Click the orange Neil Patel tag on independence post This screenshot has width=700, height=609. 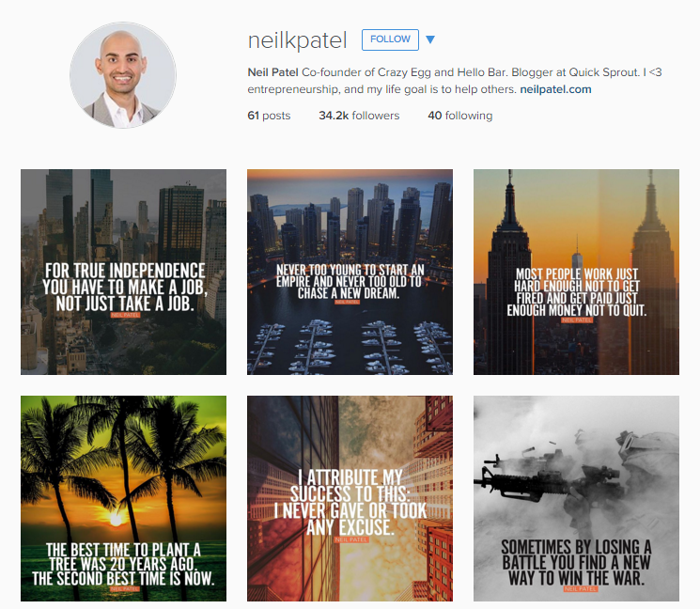click(x=126, y=315)
